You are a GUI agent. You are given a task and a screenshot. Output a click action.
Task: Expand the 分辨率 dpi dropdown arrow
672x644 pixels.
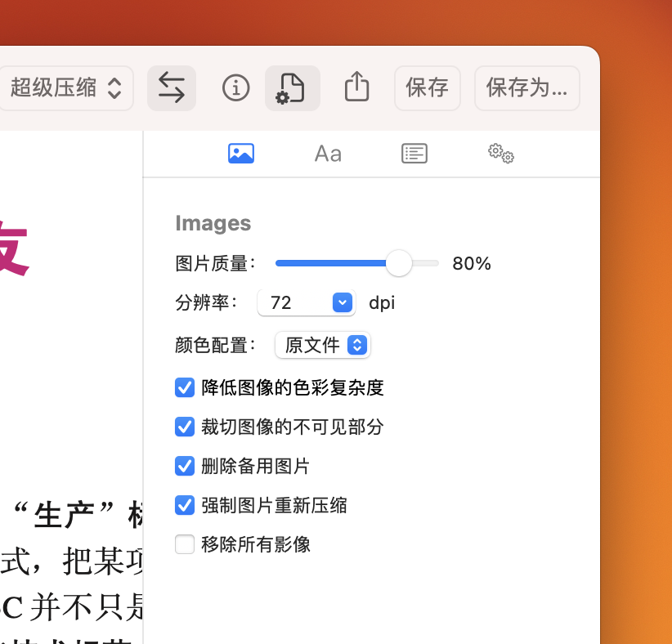pos(343,302)
